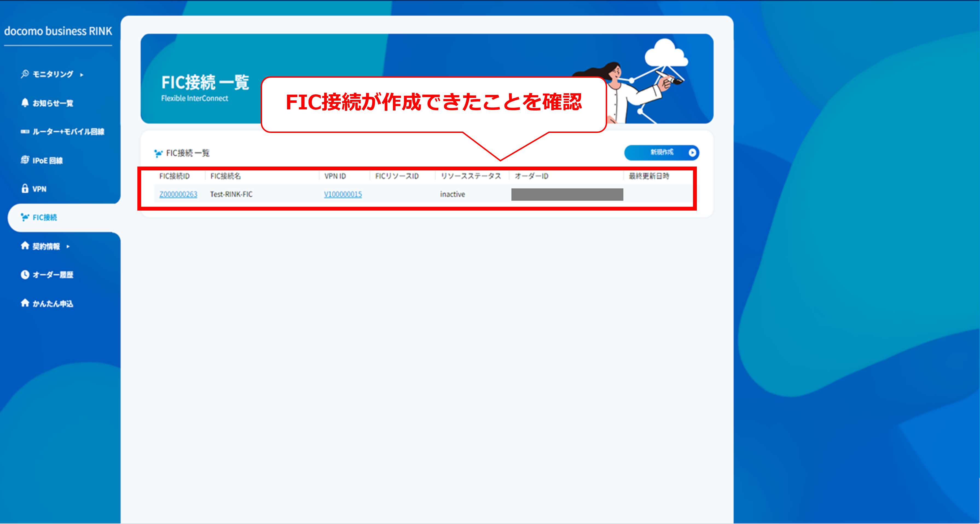The width and height of the screenshot is (980, 524).
Task: Click the docomo business RINK logo
Action: pyautogui.click(x=58, y=31)
